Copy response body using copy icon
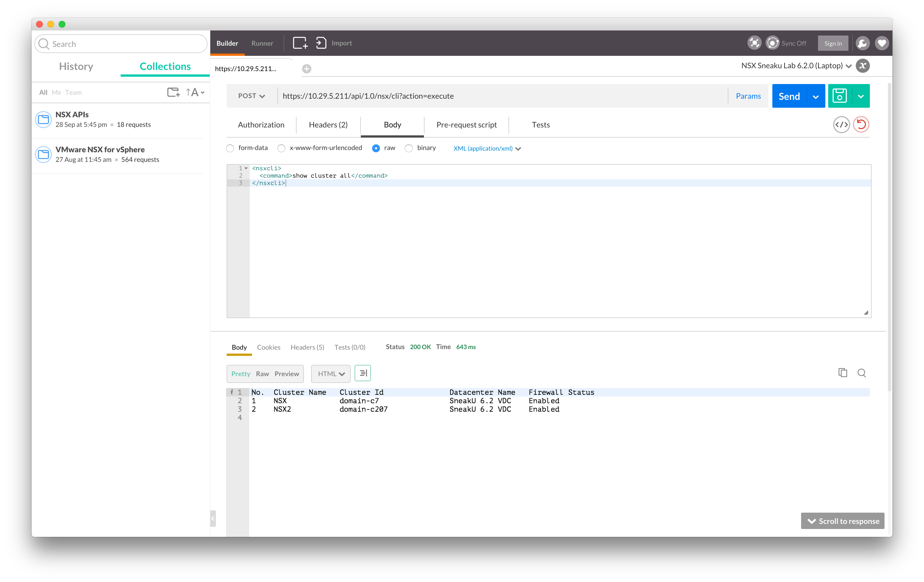 pyautogui.click(x=843, y=373)
